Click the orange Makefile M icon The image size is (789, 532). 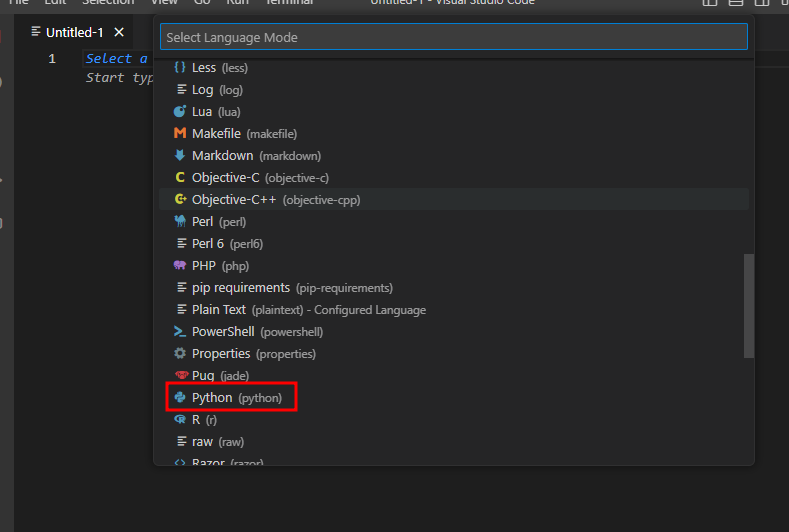[180, 133]
